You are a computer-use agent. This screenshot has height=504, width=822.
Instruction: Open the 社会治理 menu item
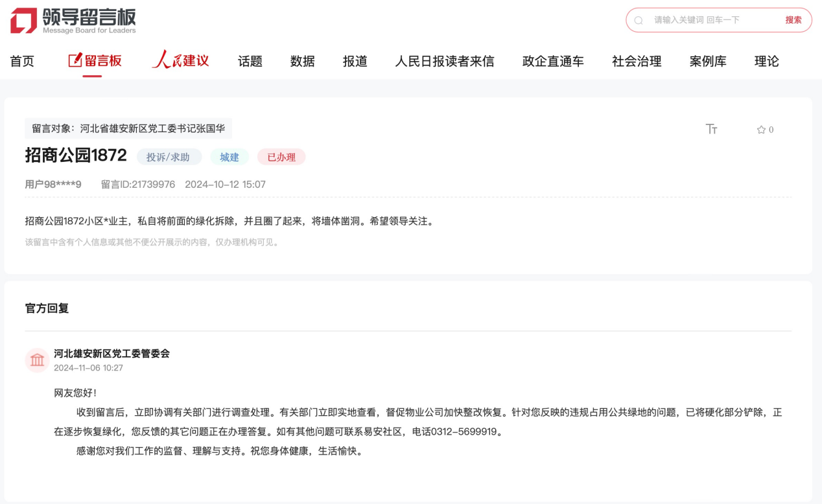[637, 62]
